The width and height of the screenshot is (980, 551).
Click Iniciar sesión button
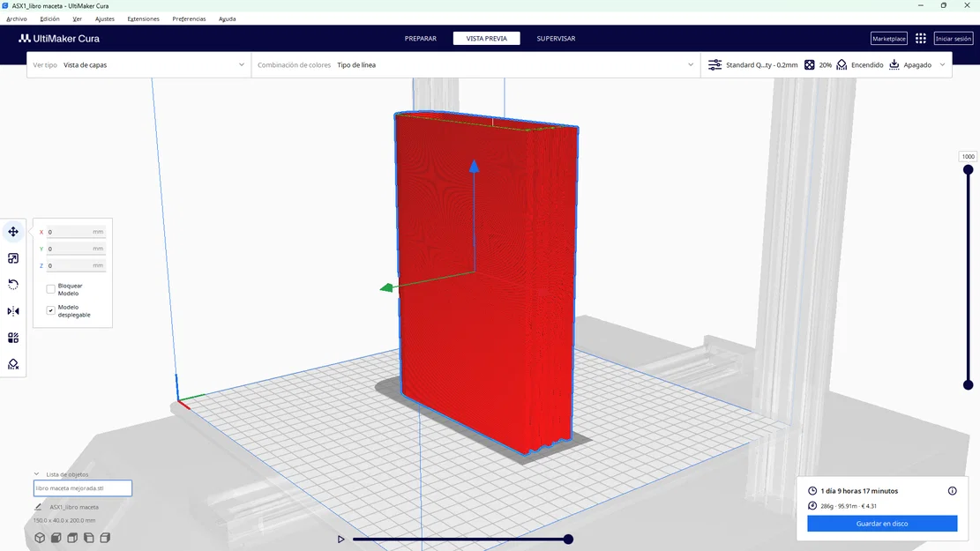(x=954, y=38)
